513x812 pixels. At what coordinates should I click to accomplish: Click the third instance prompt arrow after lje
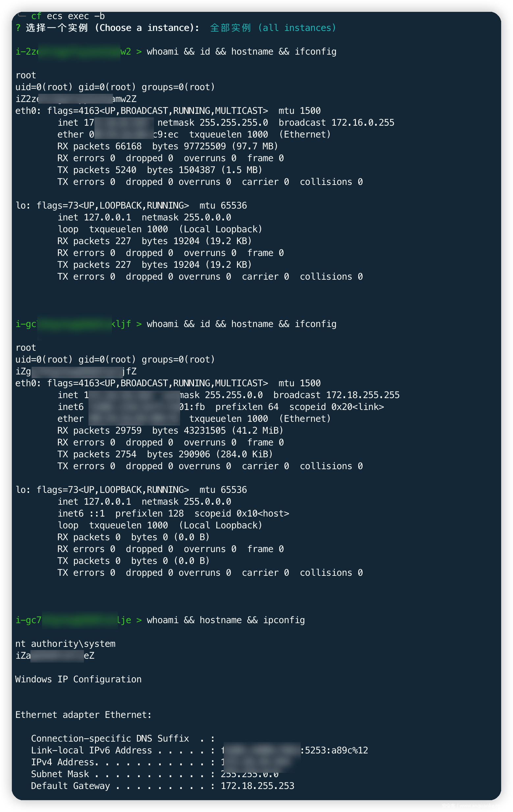tap(139, 620)
